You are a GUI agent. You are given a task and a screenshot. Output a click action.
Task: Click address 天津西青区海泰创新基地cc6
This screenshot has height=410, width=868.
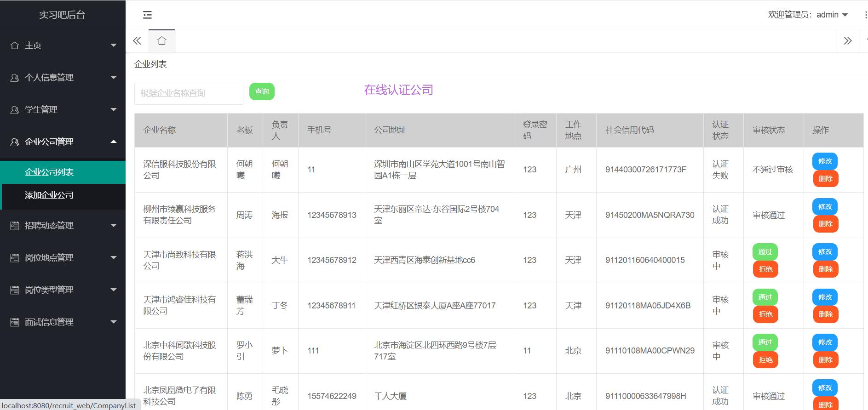425,260
